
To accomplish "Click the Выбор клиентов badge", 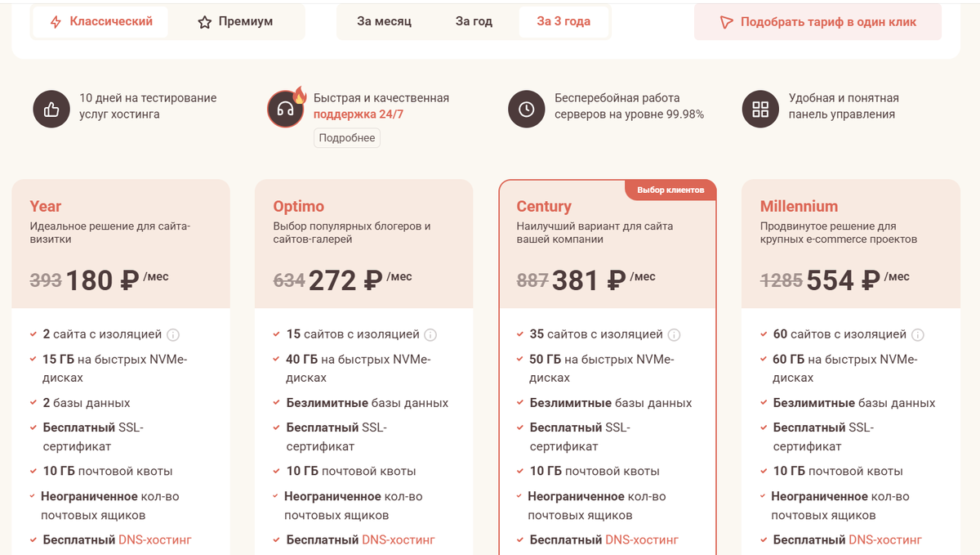I will (x=670, y=190).
